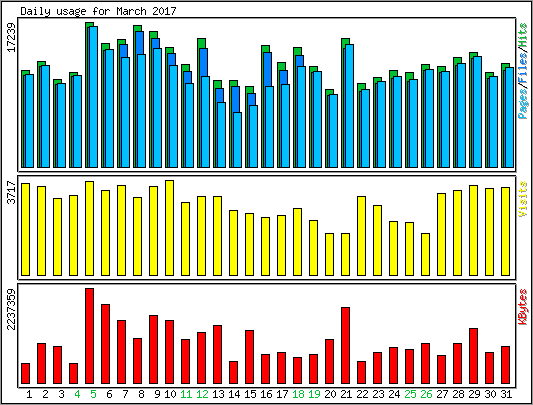Click the yellow visits bar for day 22
Viewport: 533px width, 405px height.
coord(361,236)
